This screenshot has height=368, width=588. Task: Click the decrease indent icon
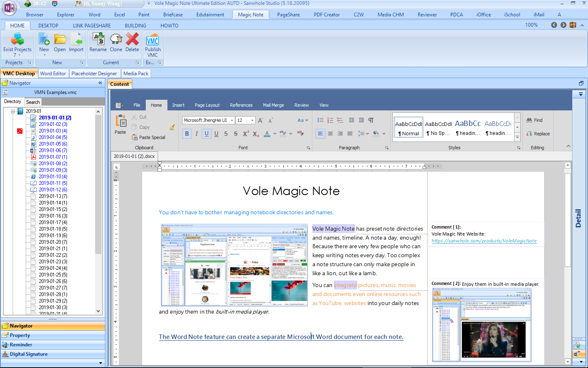tap(352, 120)
